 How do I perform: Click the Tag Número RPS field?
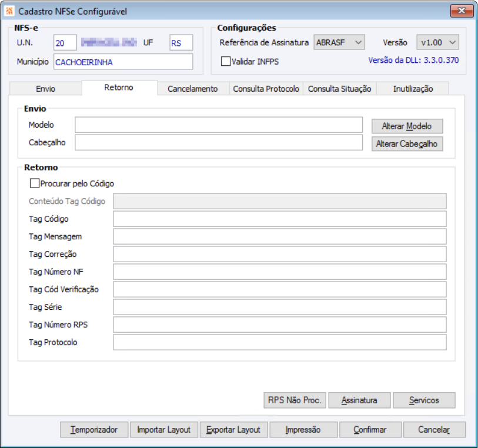coord(279,325)
